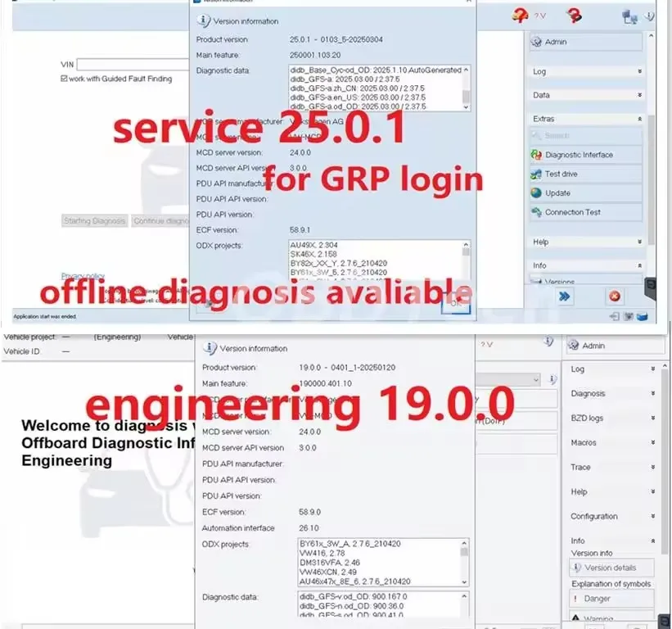Open the grey dropdown in the Engineering window
Screen dimensions: 672x629
[x=507, y=379]
